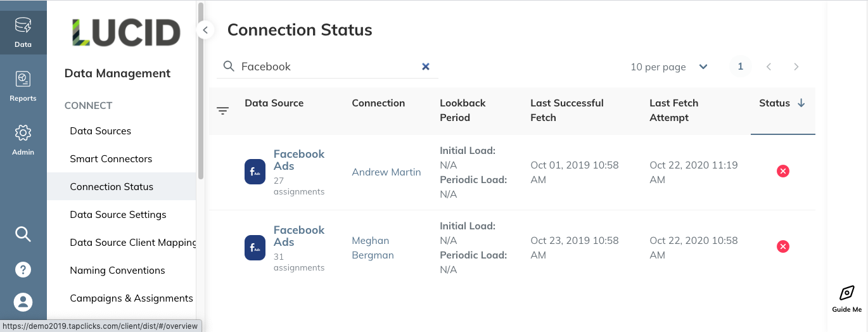Click the red error status for Meghan Bergman

coord(783,246)
